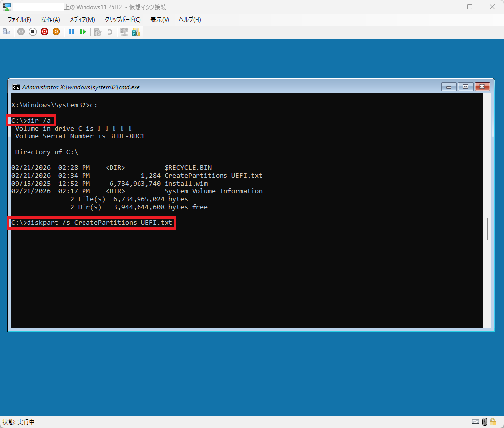Save the VM state with the orange icon

[x=56, y=32]
